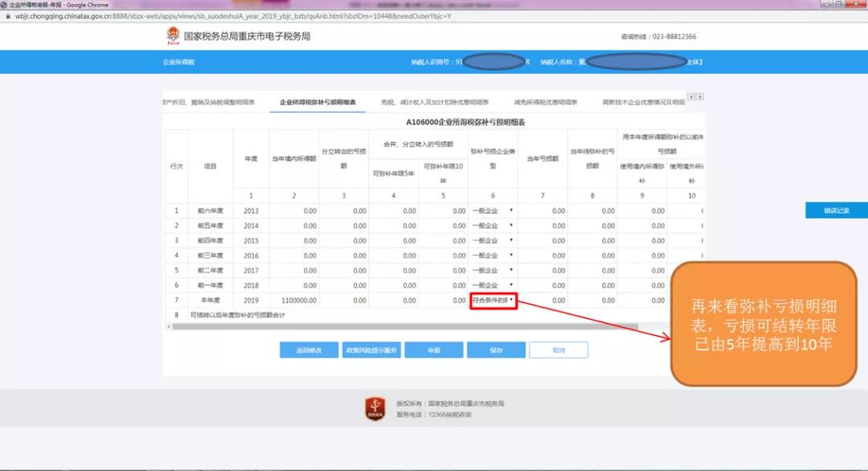This screenshot has width=868, height=471.
Task: Open enterprise type dropdown for year 2017
Action: pyautogui.click(x=493, y=271)
